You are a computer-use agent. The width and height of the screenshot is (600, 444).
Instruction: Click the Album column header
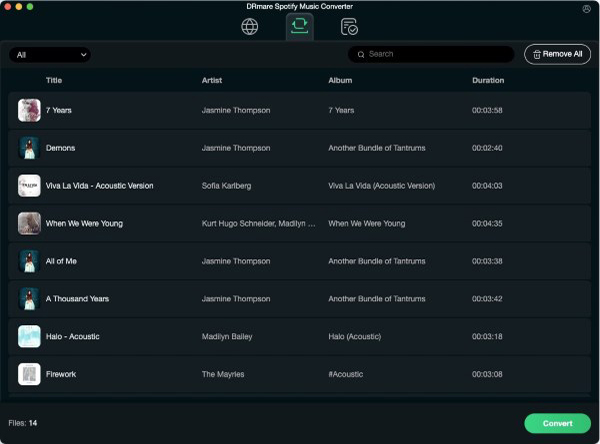[x=340, y=80]
